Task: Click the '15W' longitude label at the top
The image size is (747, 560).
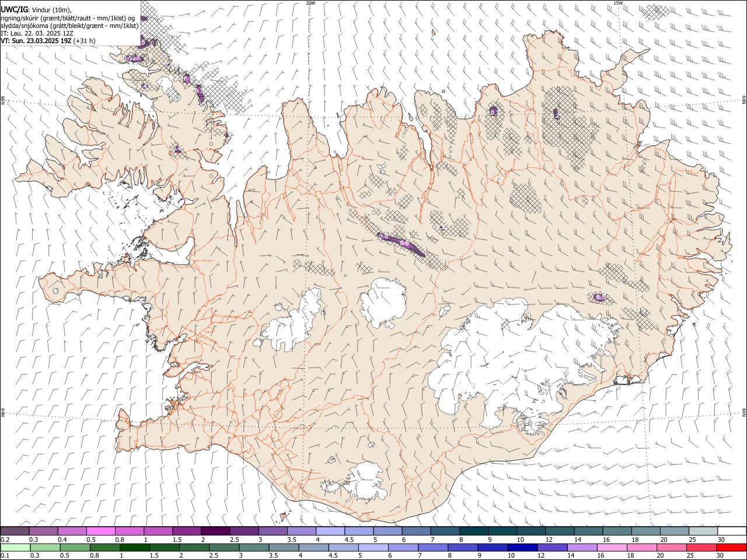Action: click(618, 3)
